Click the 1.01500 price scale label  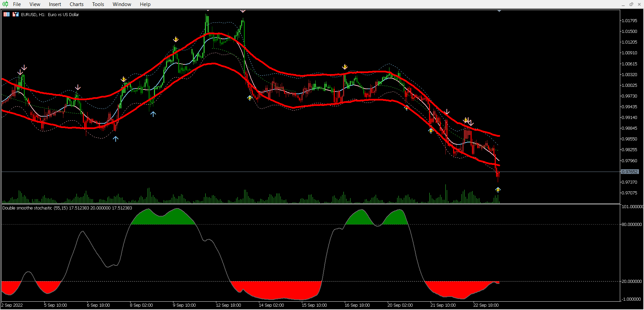(x=629, y=32)
